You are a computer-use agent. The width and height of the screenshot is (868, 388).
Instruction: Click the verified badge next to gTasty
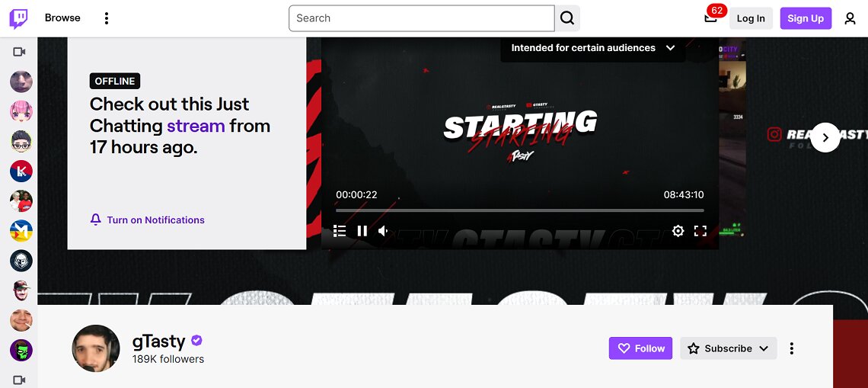[196, 340]
